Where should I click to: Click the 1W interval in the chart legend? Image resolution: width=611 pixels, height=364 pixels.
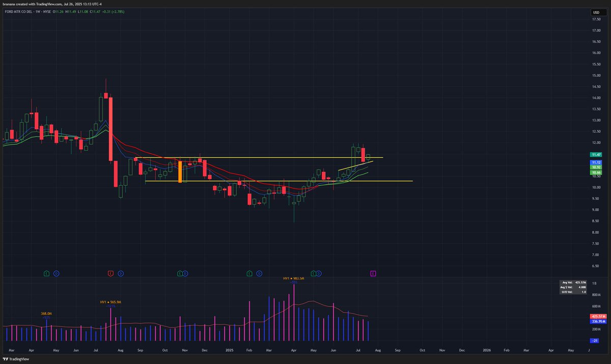(38, 11)
